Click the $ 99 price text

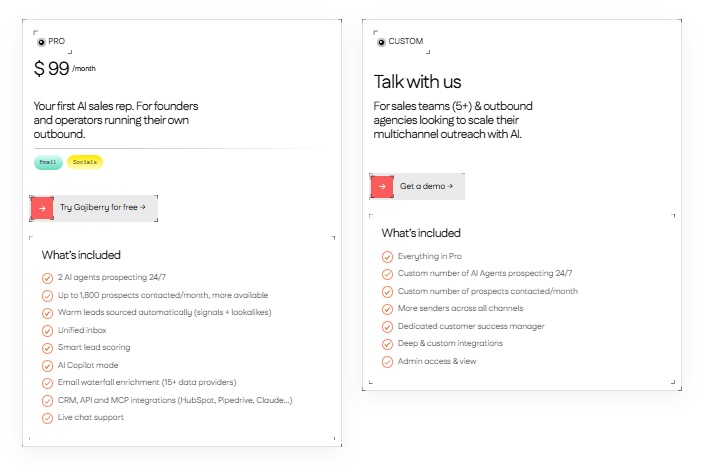[x=51, y=69]
